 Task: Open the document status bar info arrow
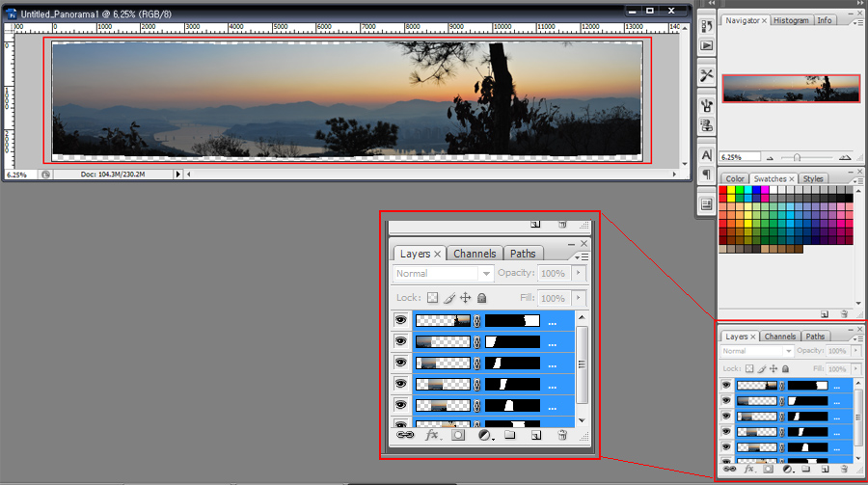point(177,175)
